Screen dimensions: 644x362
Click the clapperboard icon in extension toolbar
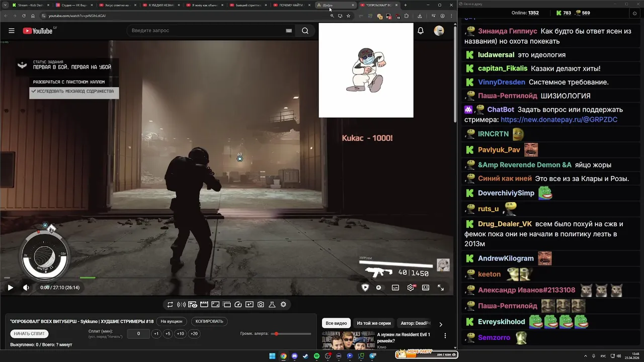pyautogui.click(x=204, y=304)
